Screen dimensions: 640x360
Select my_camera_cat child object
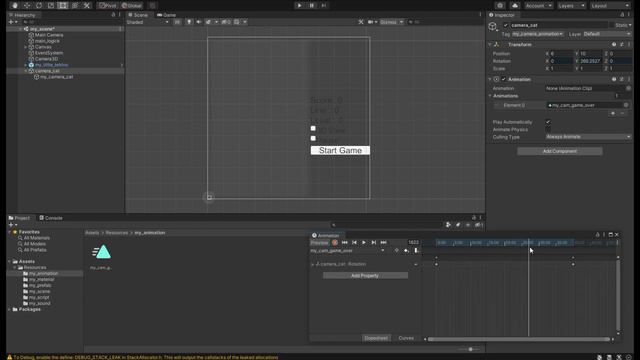pos(56,77)
